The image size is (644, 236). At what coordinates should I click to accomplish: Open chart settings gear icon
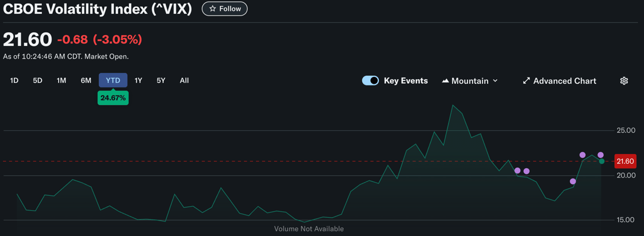tap(624, 81)
